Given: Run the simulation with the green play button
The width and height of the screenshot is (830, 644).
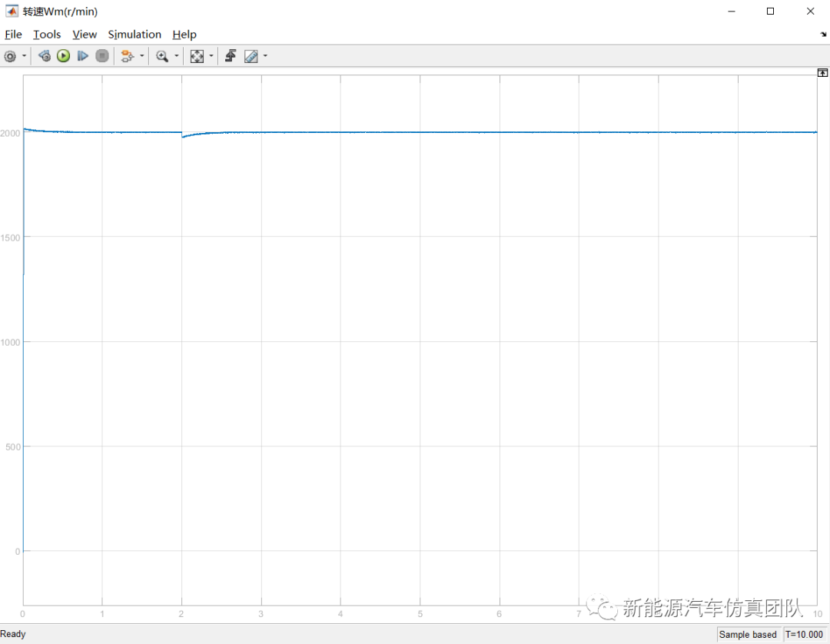Looking at the screenshot, I should 64,56.
